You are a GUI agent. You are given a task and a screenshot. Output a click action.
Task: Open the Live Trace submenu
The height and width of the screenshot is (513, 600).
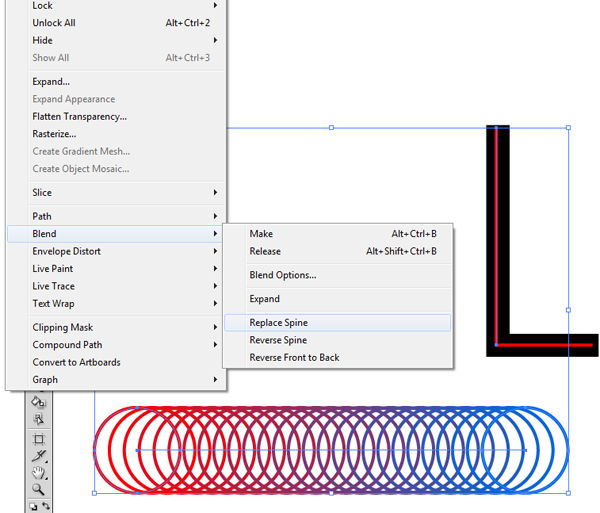point(117,286)
